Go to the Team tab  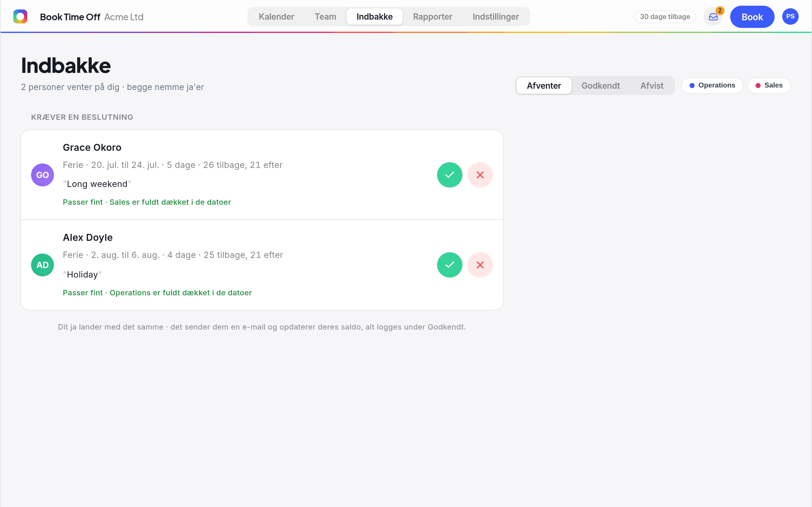325,16
